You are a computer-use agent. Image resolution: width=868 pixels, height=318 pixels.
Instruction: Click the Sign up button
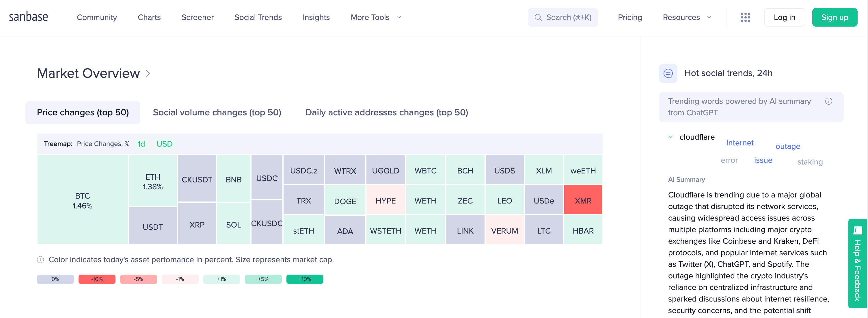coord(835,17)
